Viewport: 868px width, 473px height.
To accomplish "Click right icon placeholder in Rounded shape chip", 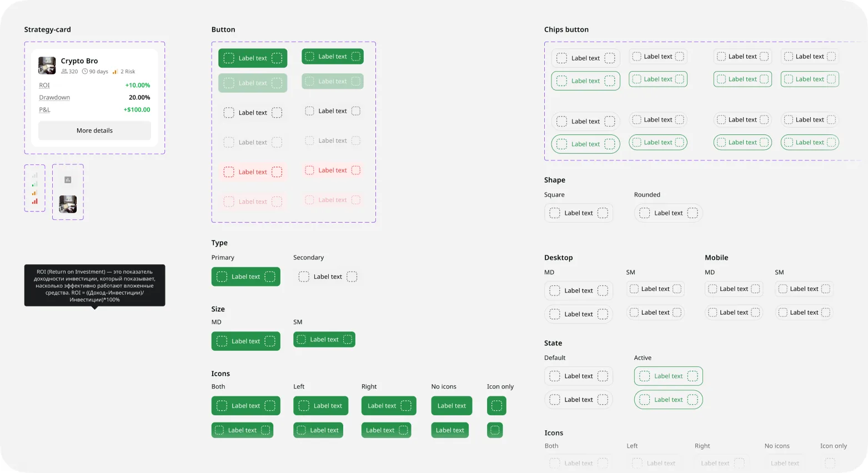I will pyautogui.click(x=693, y=213).
